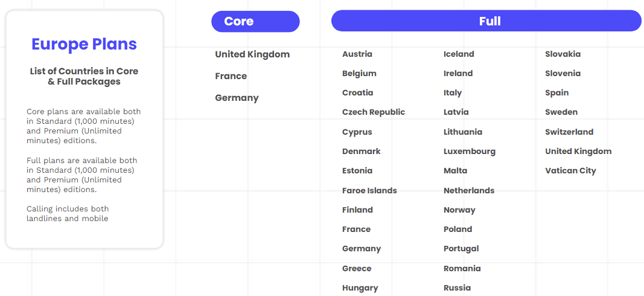Click the Netherlands entry
The width and height of the screenshot is (644, 296).
click(468, 190)
